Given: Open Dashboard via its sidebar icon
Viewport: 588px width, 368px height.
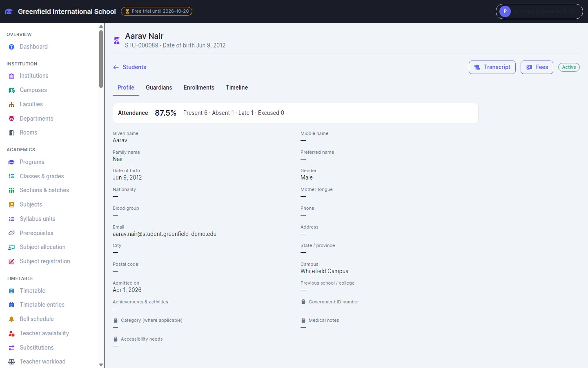Looking at the screenshot, I should pos(11,47).
